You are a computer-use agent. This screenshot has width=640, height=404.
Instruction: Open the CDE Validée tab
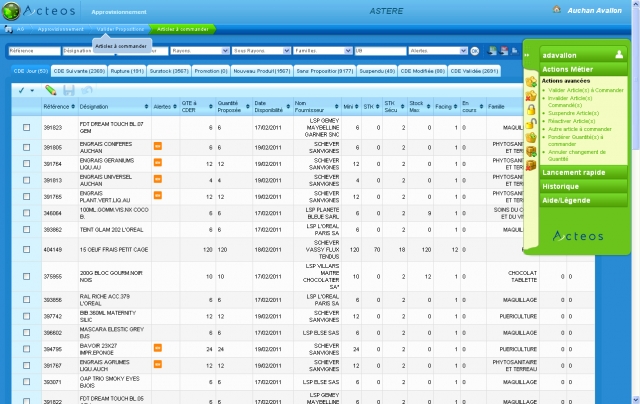474,71
